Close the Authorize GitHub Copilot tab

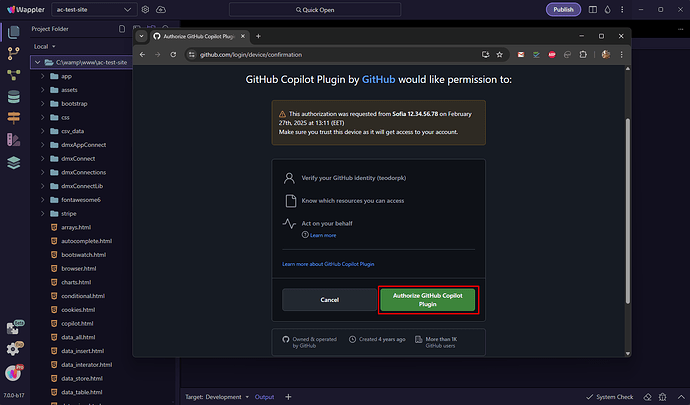coord(243,36)
